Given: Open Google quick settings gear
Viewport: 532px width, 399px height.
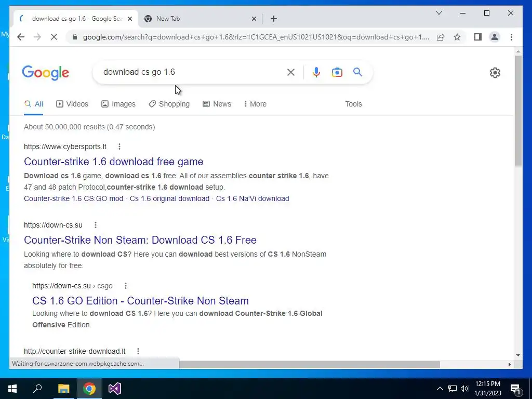Looking at the screenshot, I should 495,72.
